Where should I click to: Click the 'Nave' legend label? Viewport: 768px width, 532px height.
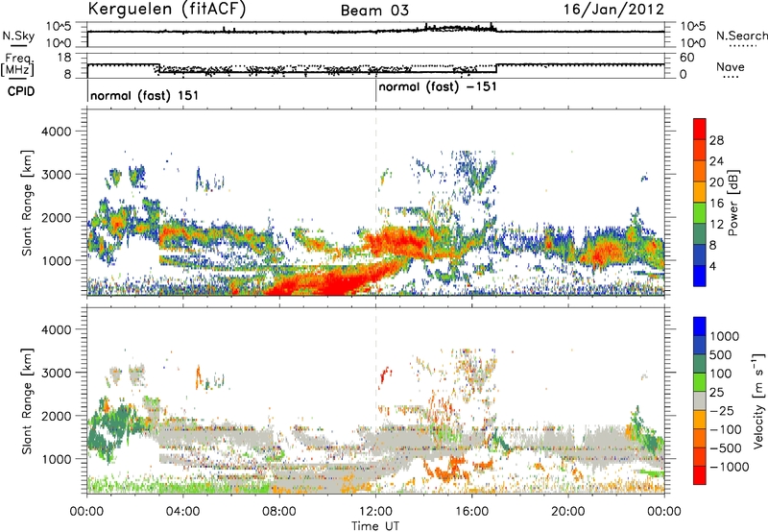(x=731, y=67)
